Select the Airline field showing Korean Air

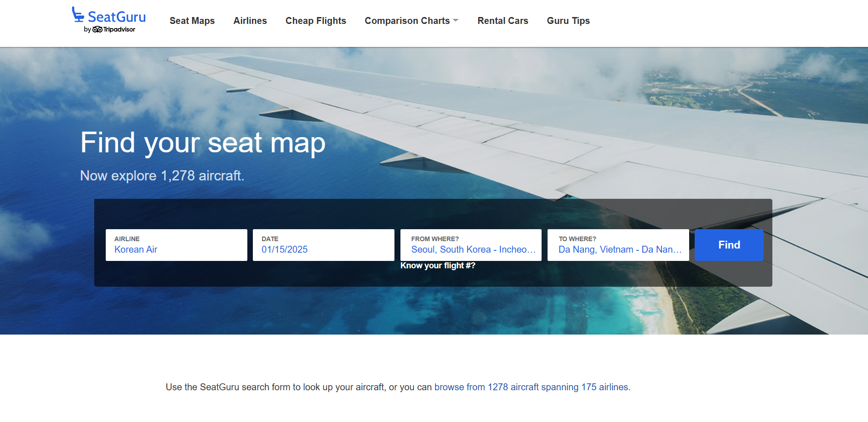click(x=177, y=245)
